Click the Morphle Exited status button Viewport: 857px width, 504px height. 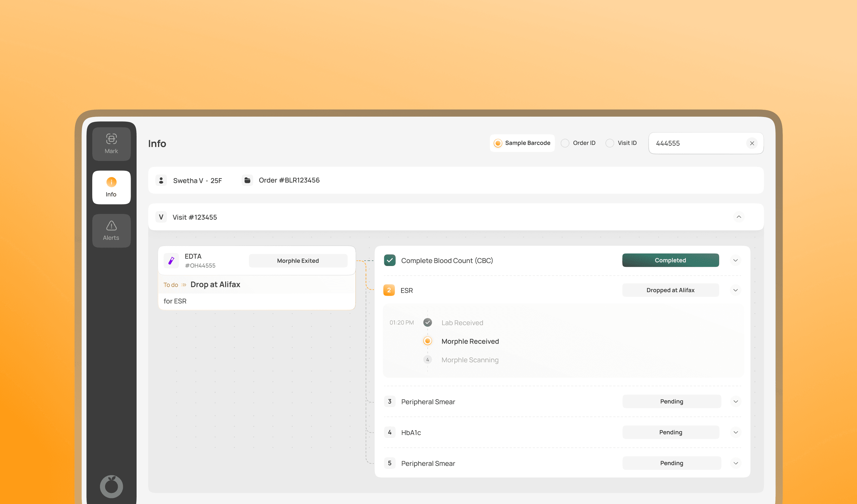click(298, 261)
